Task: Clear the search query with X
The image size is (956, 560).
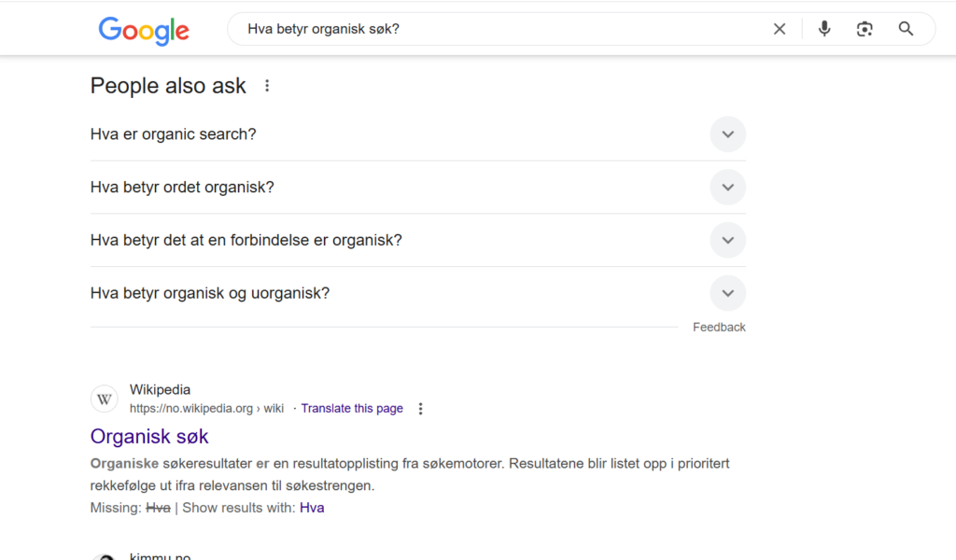Action: pyautogui.click(x=780, y=29)
